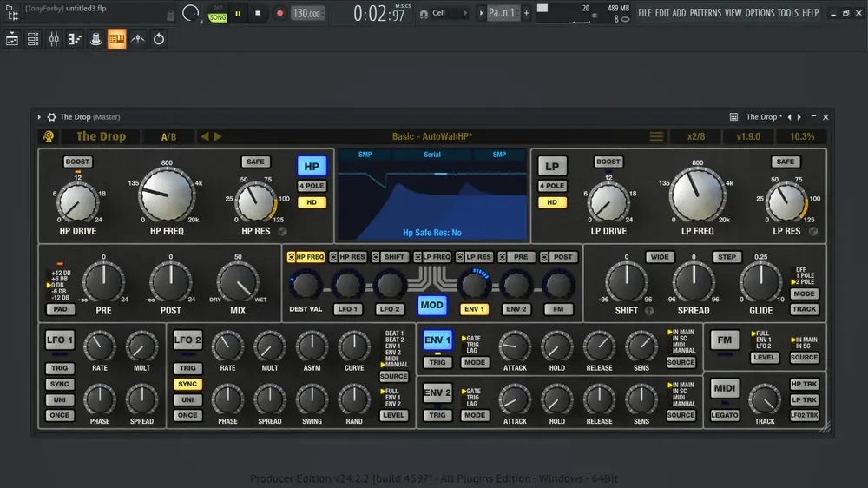Click the preset grid icon in the plugin titlebar
Viewport: 868px width, 488px height.
pos(733,117)
